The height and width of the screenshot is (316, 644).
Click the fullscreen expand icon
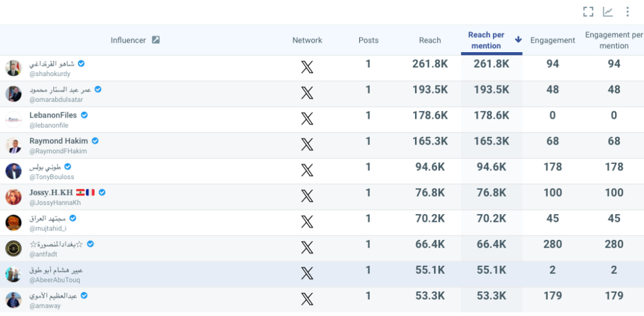coord(588,11)
